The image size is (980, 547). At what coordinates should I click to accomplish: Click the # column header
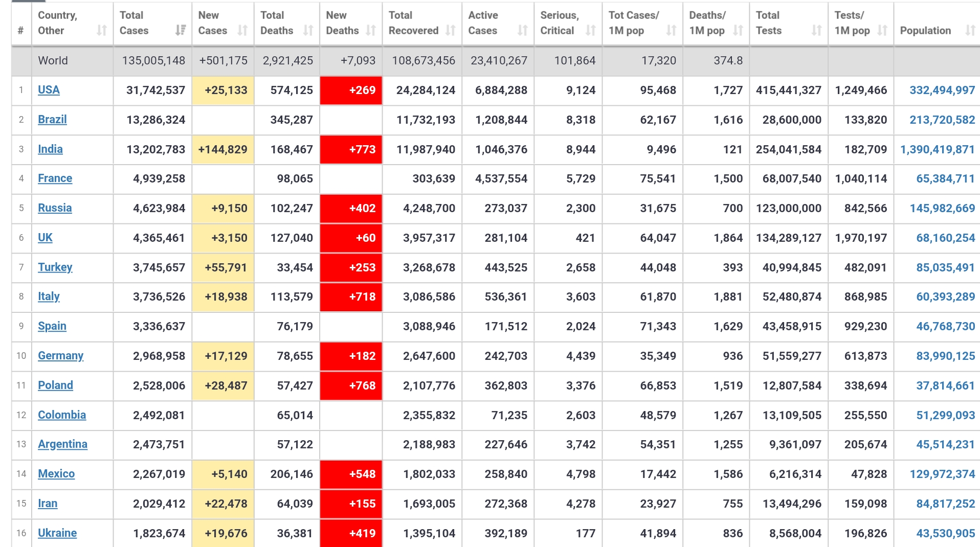tap(21, 24)
